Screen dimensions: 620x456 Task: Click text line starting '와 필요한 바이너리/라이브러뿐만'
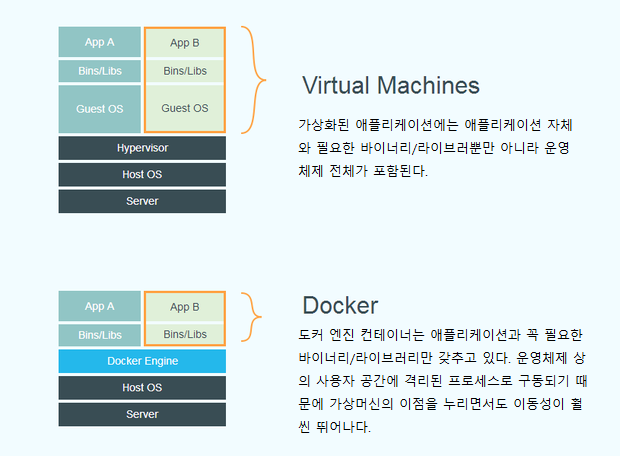point(434,148)
